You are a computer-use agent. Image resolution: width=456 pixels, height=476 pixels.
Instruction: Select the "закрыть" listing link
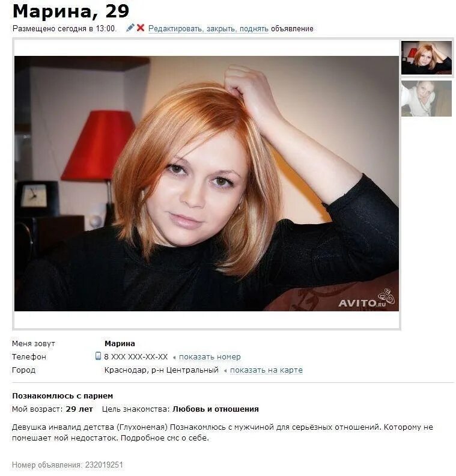222,28
